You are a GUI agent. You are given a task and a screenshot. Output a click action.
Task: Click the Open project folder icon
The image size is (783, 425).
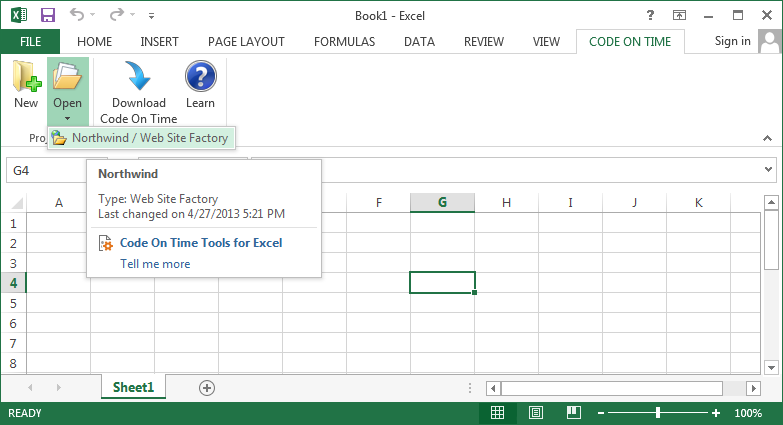[x=67, y=79]
